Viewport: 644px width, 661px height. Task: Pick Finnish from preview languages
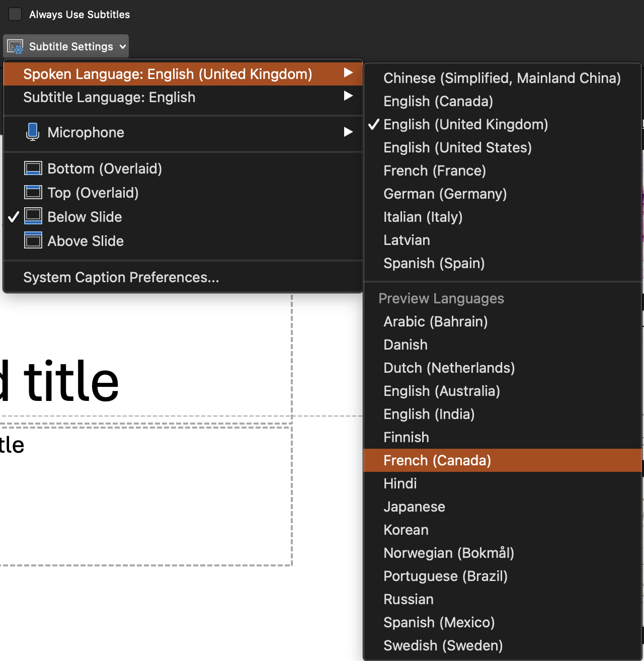click(x=503, y=437)
